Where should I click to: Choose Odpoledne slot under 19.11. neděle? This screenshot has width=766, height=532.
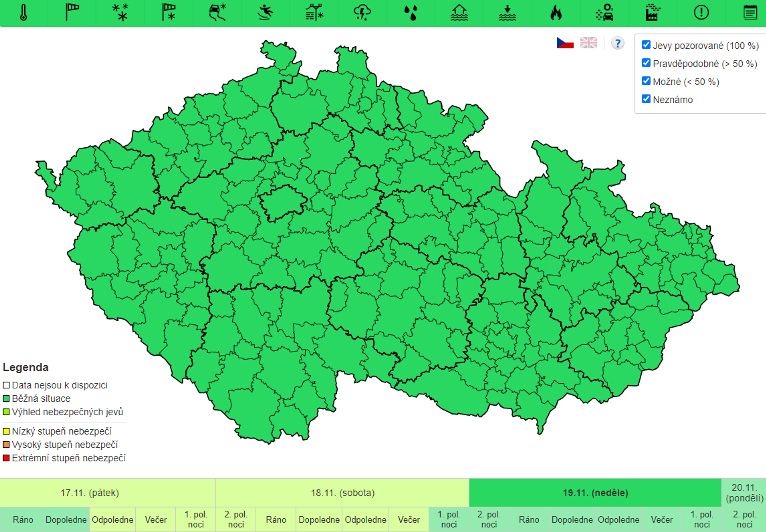point(619,519)
